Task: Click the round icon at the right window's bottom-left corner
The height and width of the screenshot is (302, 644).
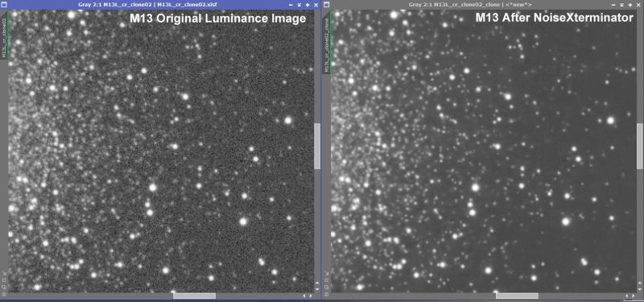Action: pos(327,294)
